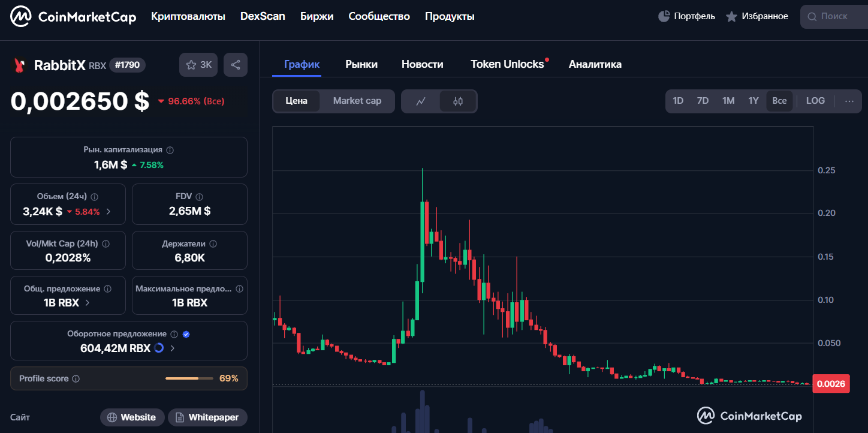Select the Цена toggle option
Viewport: 868px width, 433px height.
coord(296,101)
